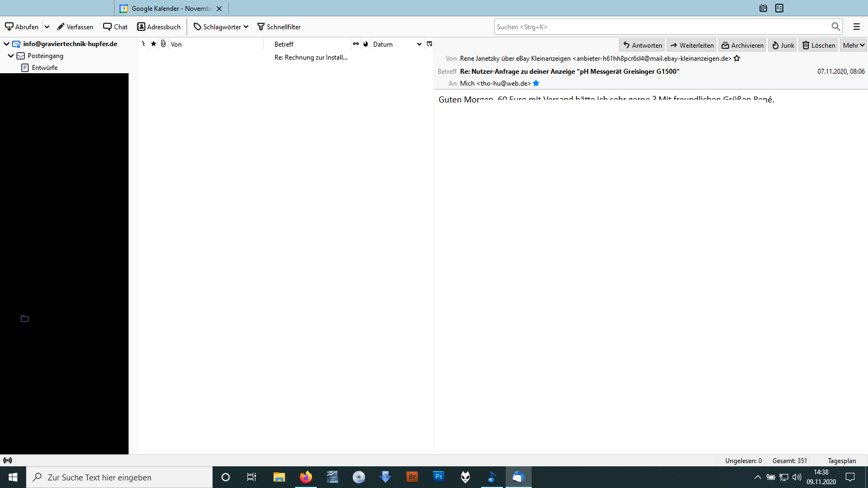Sort by attachment column header

click(x=163, y=44)
